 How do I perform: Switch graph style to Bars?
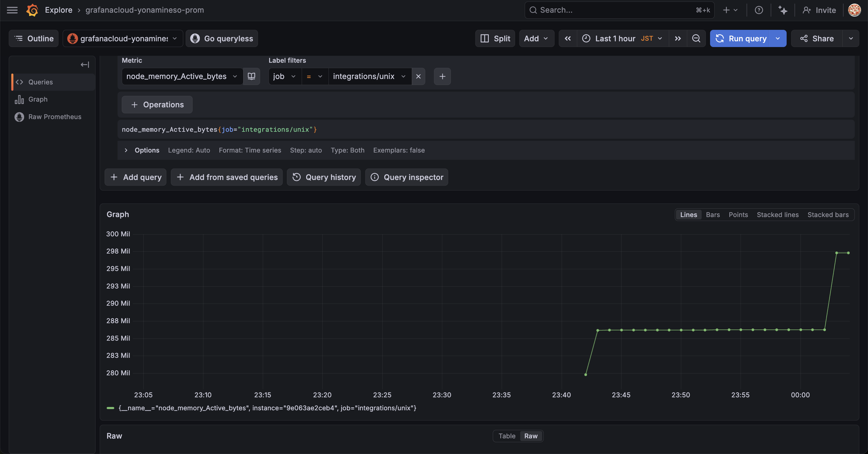pyautogui.click(x=713, y=215)
